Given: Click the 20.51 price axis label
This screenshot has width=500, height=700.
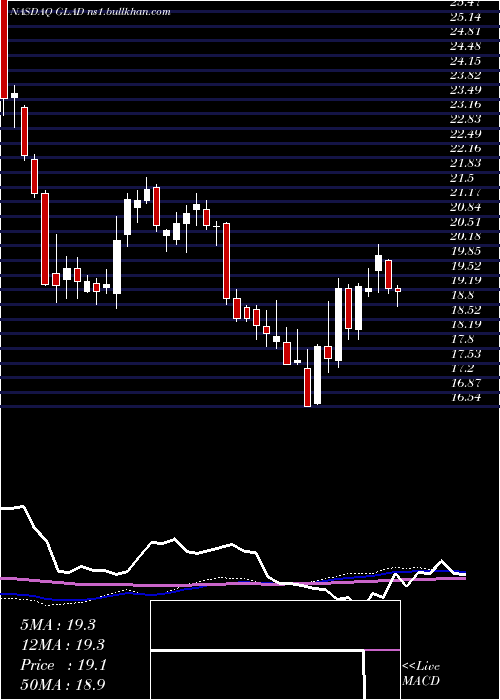Looking at the screenshot, I should point(466,222).
